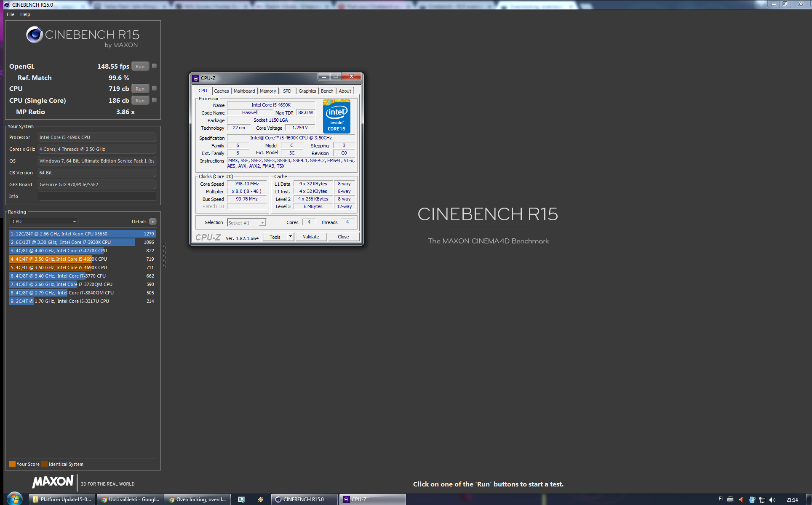Image resolution: width=812 pixels, height=505 pixels.
Task: Click the Close button in CPU-Z
Action: coord(343,237)
